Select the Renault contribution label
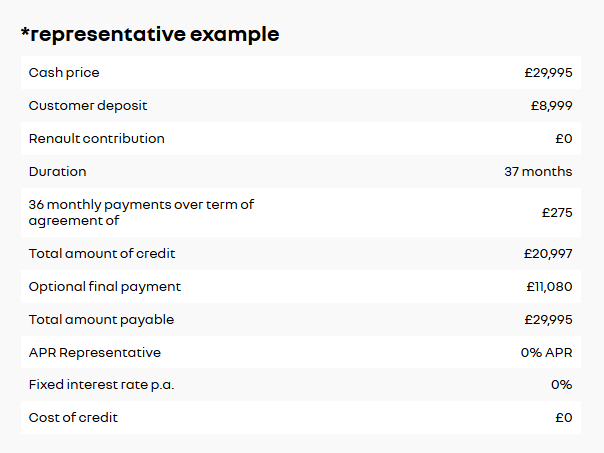This screenshot has width=604, height=453. tap(97, 139)
